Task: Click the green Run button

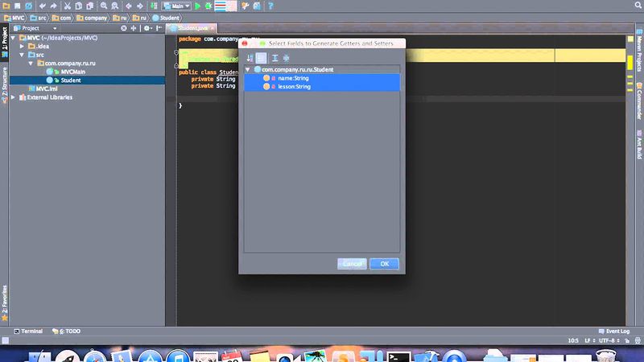Action: [x=197, y=6]
